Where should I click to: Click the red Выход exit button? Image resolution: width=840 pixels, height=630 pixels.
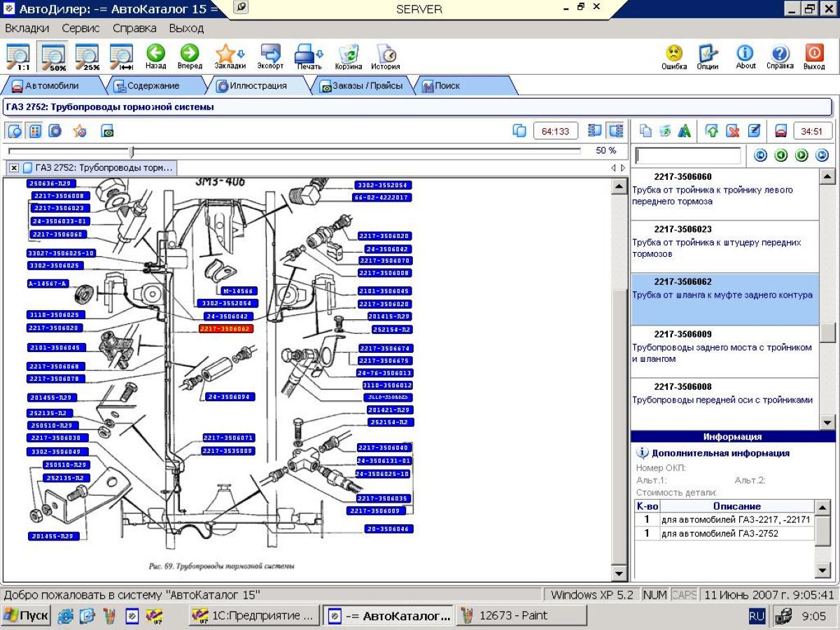[x=814, y=57]
